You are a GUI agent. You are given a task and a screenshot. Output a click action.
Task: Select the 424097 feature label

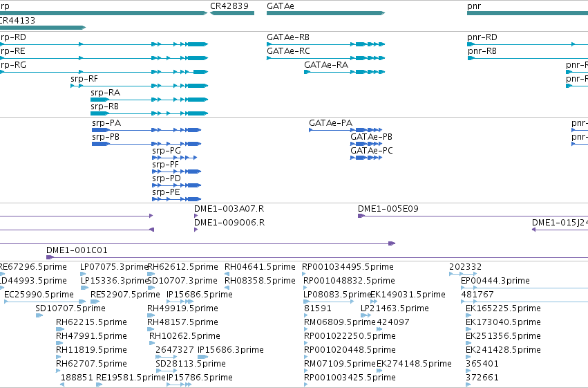(393, 322)
